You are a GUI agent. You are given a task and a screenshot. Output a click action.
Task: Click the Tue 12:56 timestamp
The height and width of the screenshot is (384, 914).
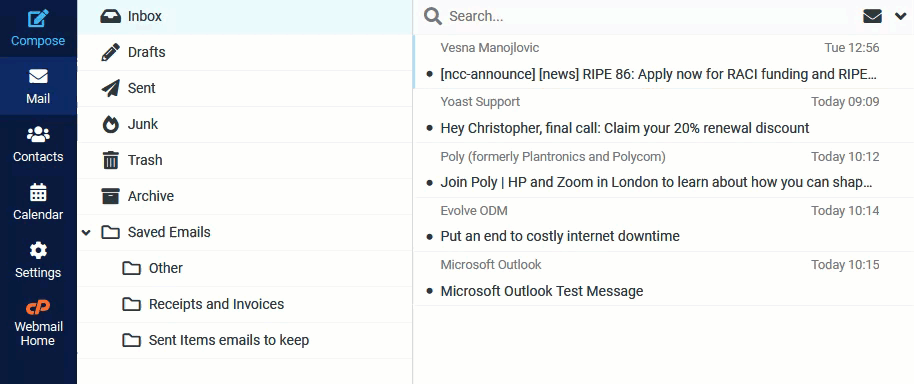tap(852, 47)
